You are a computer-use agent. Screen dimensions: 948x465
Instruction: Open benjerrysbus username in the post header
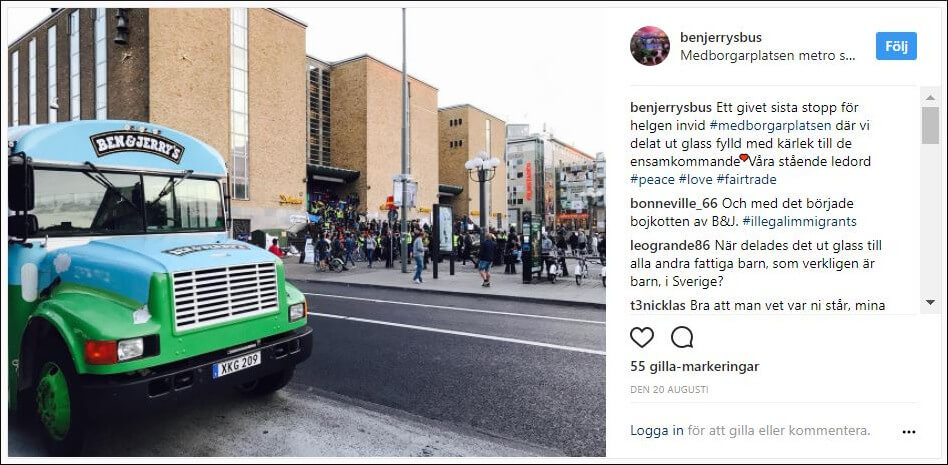pos(721,37)
